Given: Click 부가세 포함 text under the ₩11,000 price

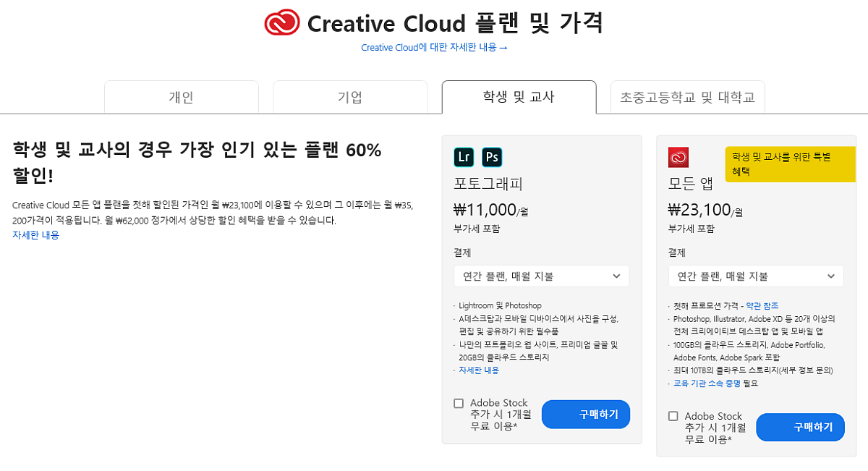Looking at the screenshot, I should tap(476, 229).
